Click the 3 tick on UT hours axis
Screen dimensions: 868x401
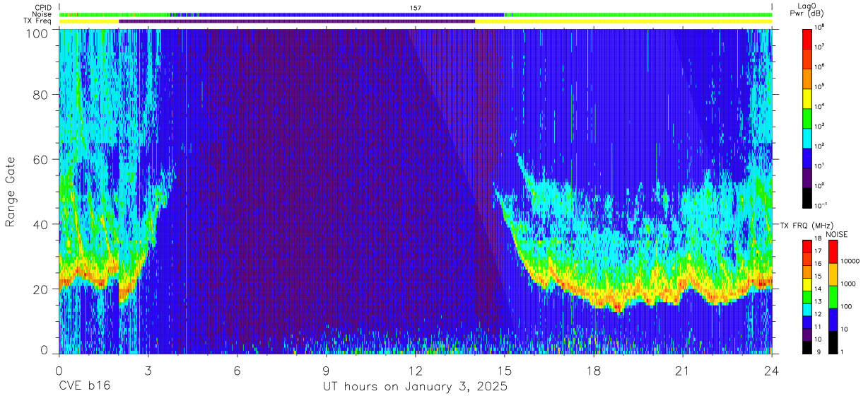148,371
